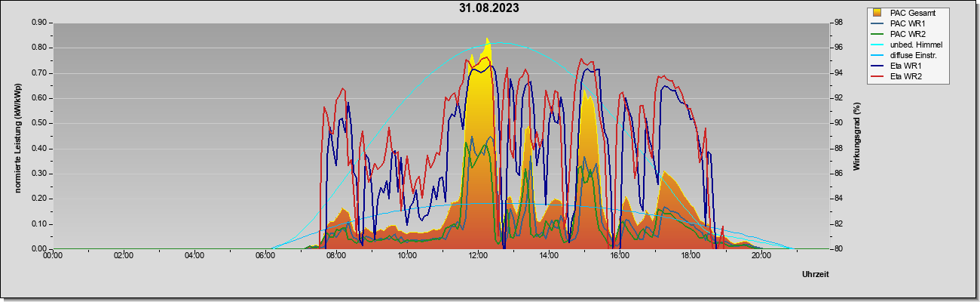This screenshot has width=980, height=302.
Task: Click the 00:00 time axis label
Action: pos(53,256)
